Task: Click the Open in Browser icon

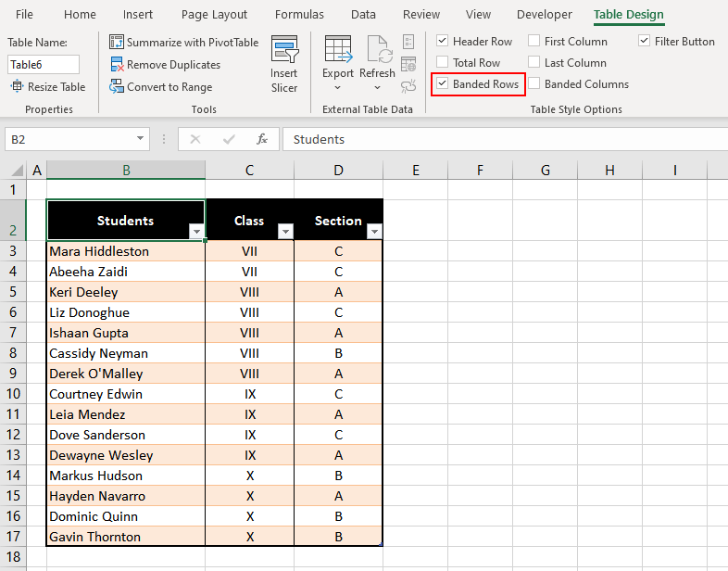Action: pyautogui.click(x=408, y=64)
